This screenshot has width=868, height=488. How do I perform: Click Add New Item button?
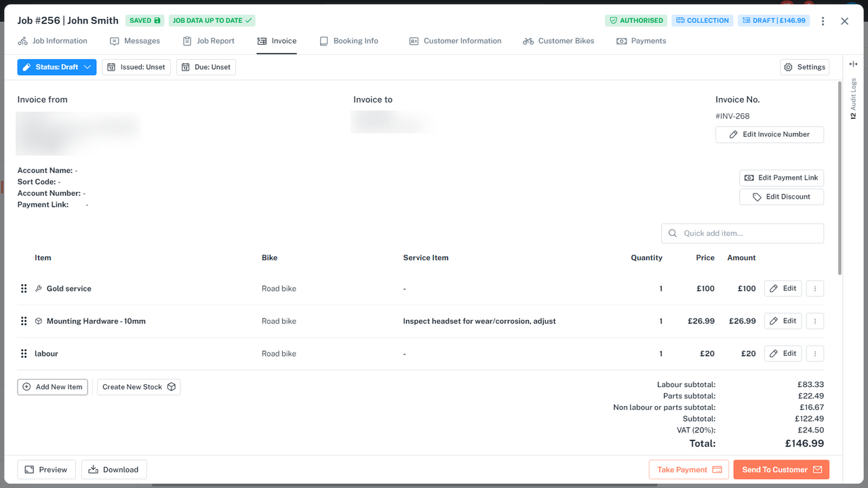52,387
